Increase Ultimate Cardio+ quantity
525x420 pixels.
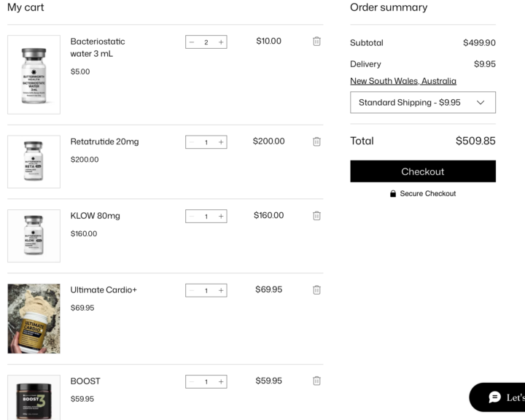(x=221, y=291)
